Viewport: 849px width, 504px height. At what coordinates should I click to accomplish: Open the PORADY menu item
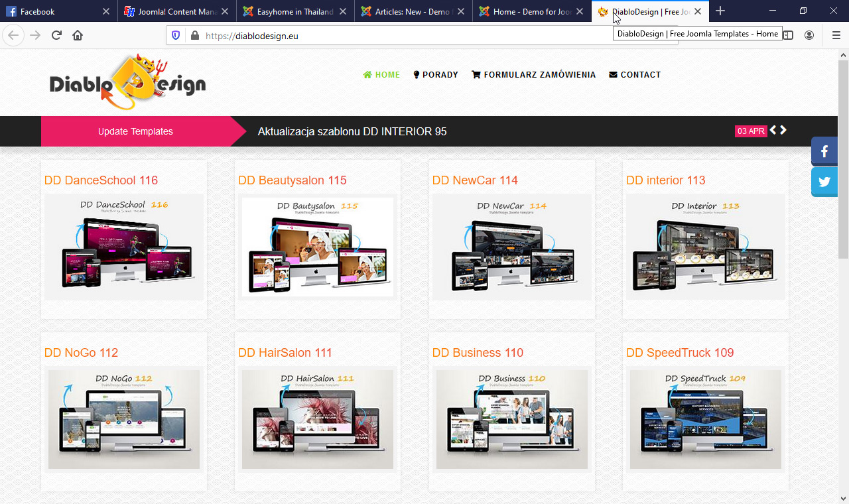pos(436,75)
